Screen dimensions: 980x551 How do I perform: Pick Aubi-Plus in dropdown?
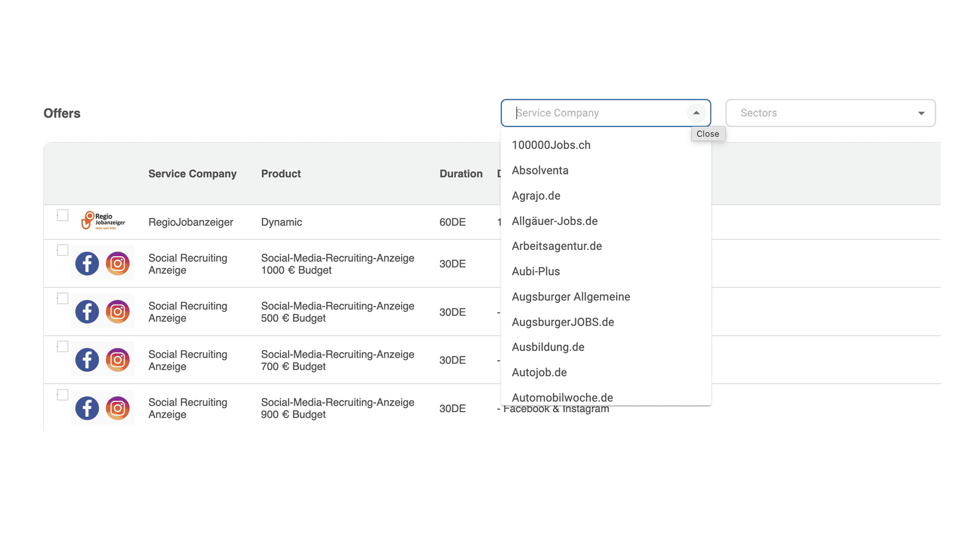click(606, 271)
